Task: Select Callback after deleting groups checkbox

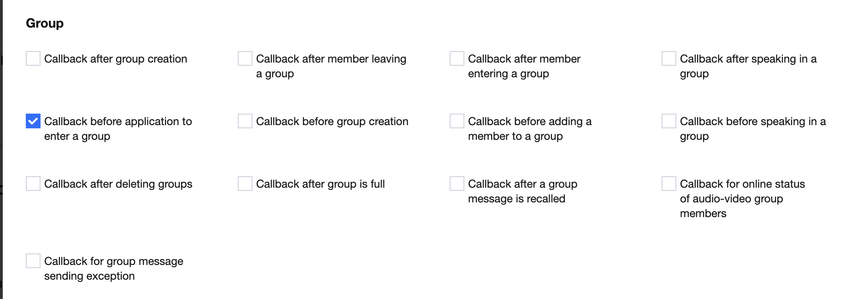Action: point(33,184)
